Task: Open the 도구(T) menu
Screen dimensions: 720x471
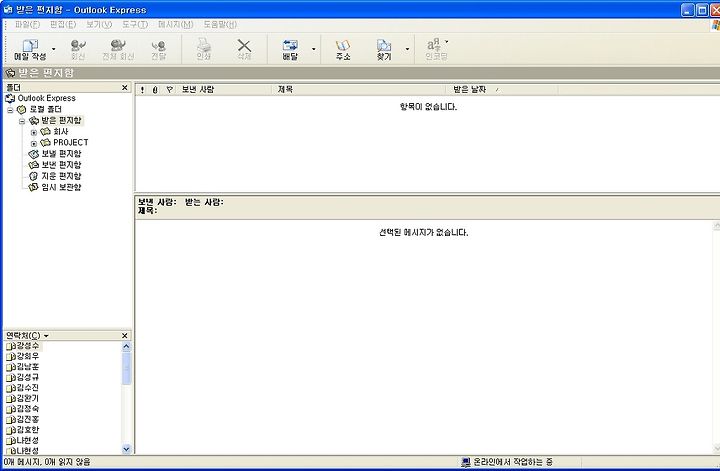Action: click(135, 24)
